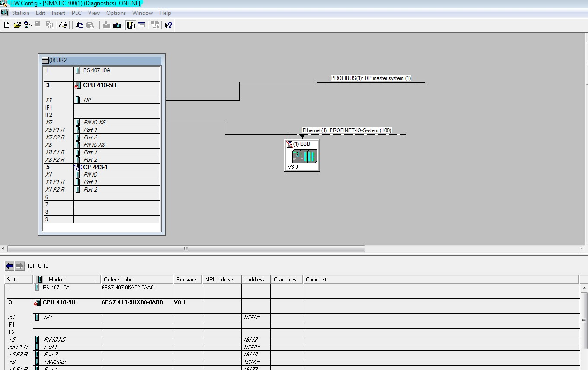This screenshot has height=370, width=588.
Task: Open the Options menu
Action: pos(116,13)
